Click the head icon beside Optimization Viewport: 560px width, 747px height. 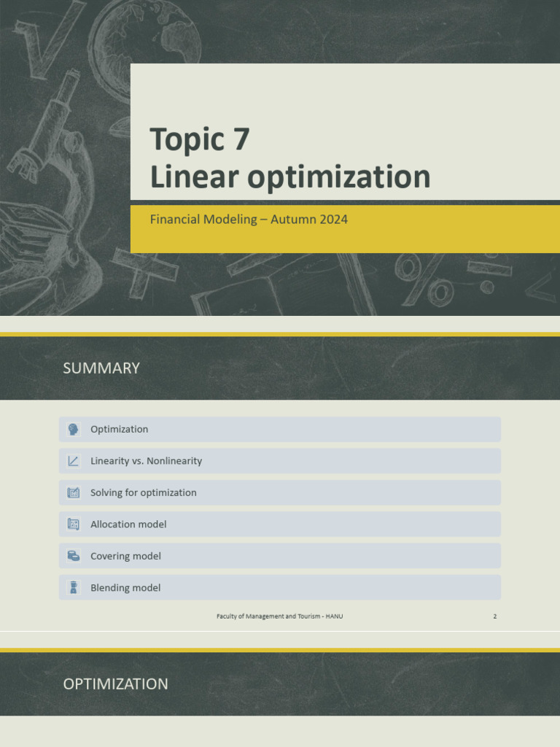point(73,429)
